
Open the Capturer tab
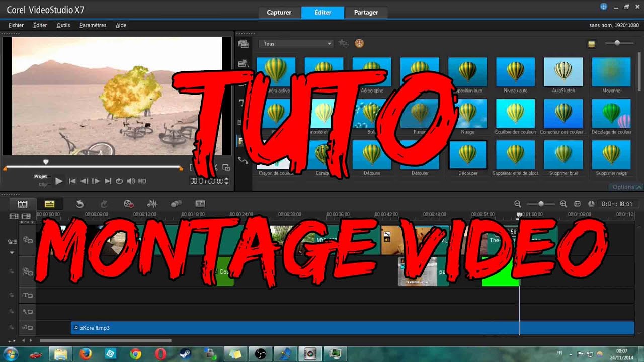click(x=279, y=13)
